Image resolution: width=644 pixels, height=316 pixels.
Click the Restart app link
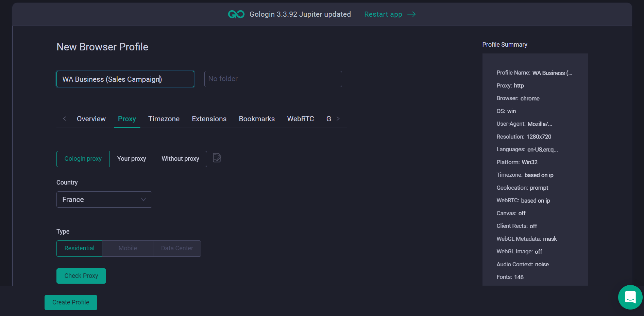(x=383, y=14)
